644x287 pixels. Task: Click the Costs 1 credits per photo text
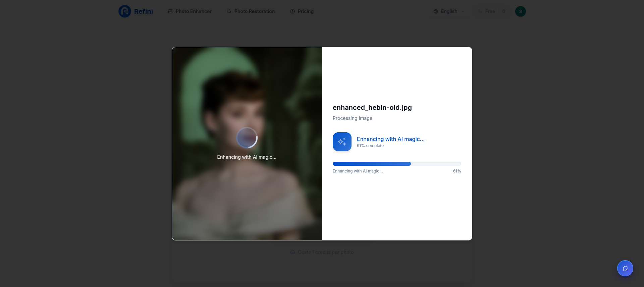click(326, 252)
